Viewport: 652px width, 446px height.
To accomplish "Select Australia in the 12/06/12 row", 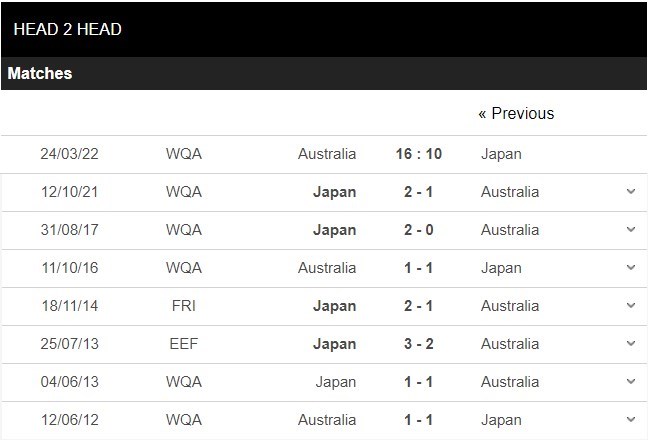I will pyautogui.click(x=327, y=420).
